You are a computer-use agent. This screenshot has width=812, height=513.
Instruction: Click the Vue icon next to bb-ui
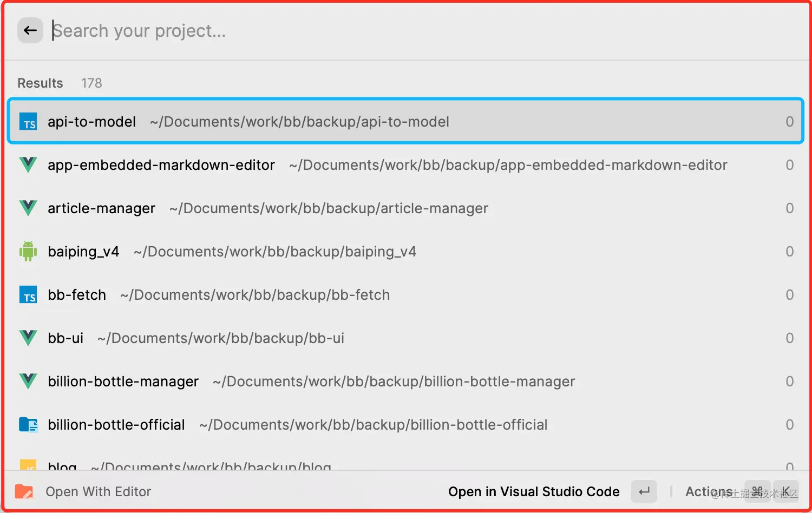pos(28,338)
